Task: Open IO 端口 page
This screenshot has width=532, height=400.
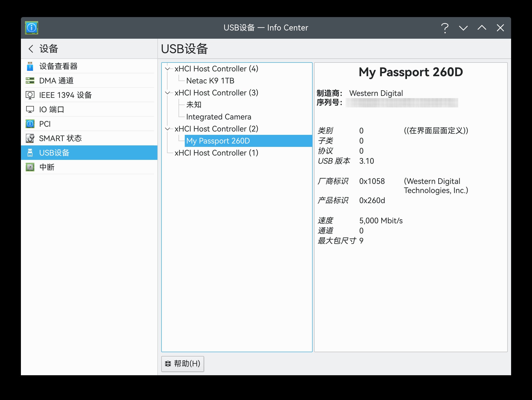Action: [x=89, y=110]
